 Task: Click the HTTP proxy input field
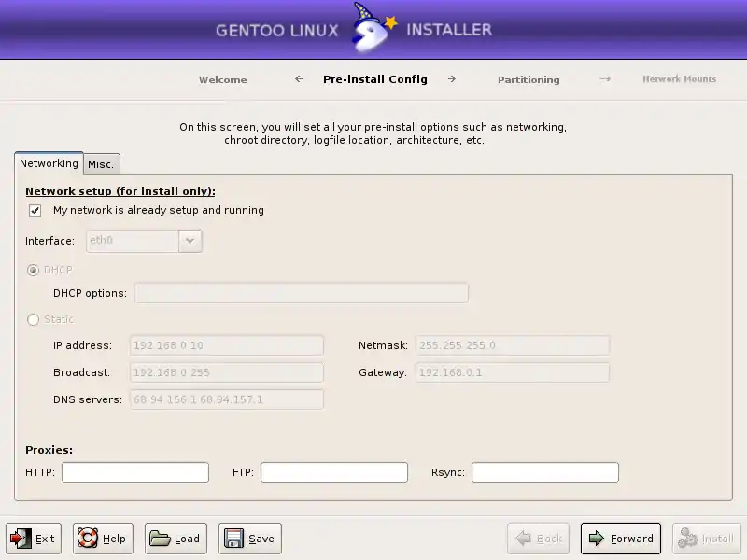click(135, 472)
